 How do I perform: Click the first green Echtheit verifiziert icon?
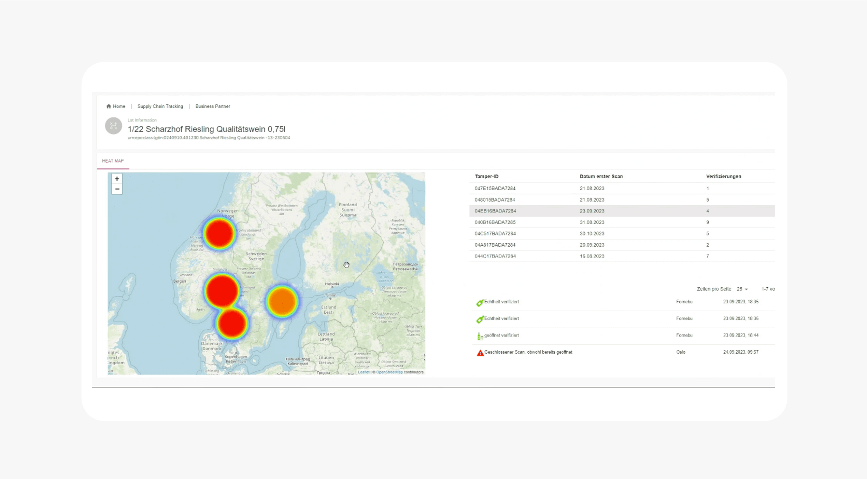tap(480, 303)
